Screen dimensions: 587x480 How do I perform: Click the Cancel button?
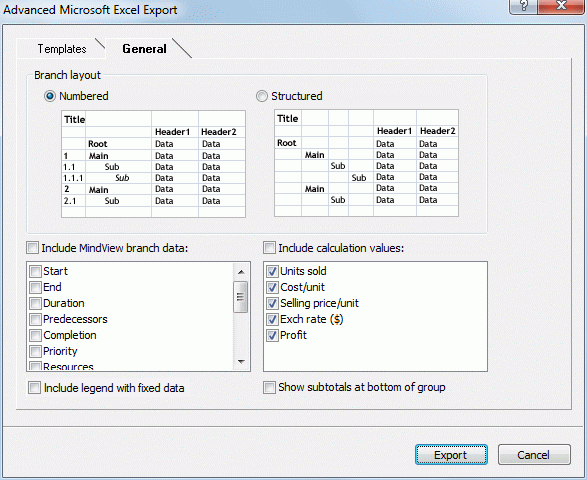pos(534,455)
